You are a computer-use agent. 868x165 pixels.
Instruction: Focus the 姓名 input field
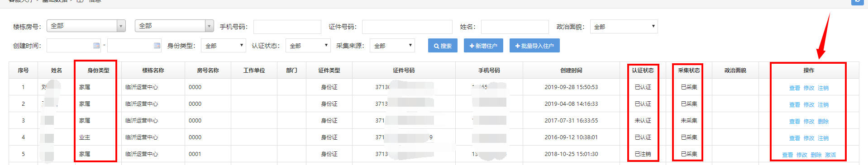point(515,27)
